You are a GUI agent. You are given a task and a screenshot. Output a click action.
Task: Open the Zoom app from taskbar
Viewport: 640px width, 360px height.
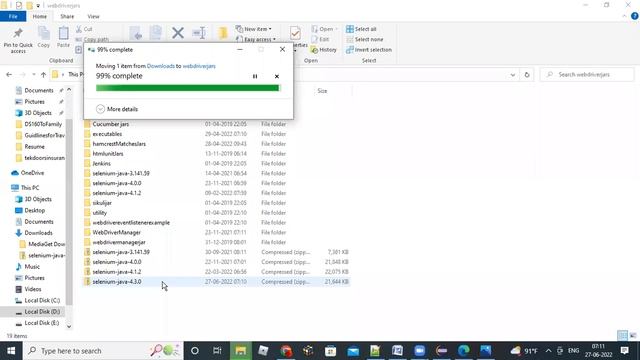419,351
